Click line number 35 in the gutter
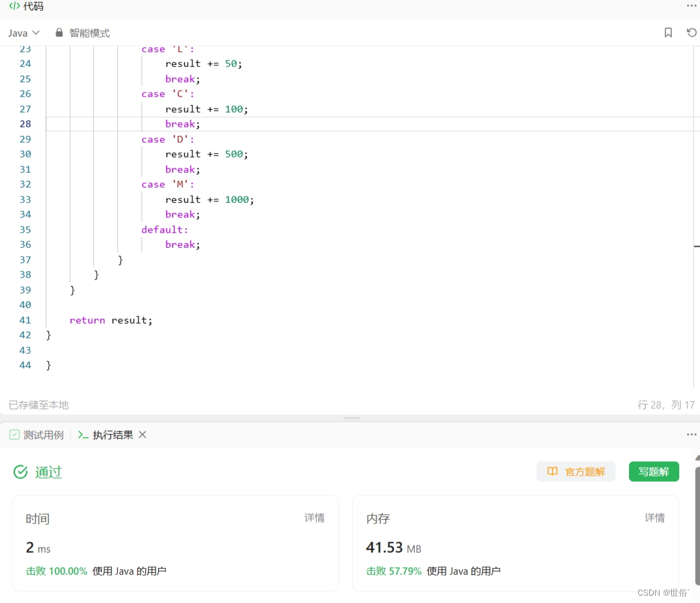 tap(25, 230)
